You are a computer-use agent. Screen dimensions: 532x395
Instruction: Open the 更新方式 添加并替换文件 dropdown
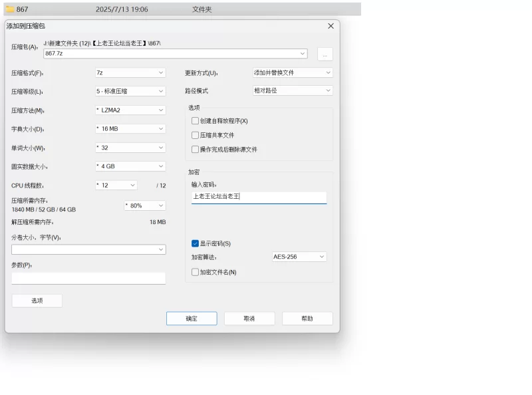[293, 72]
